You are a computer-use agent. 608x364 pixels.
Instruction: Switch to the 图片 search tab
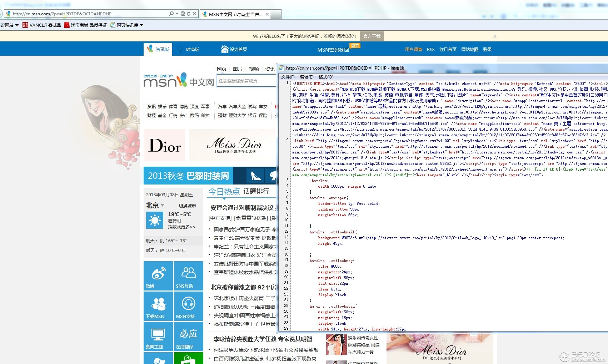pos(237,69)
